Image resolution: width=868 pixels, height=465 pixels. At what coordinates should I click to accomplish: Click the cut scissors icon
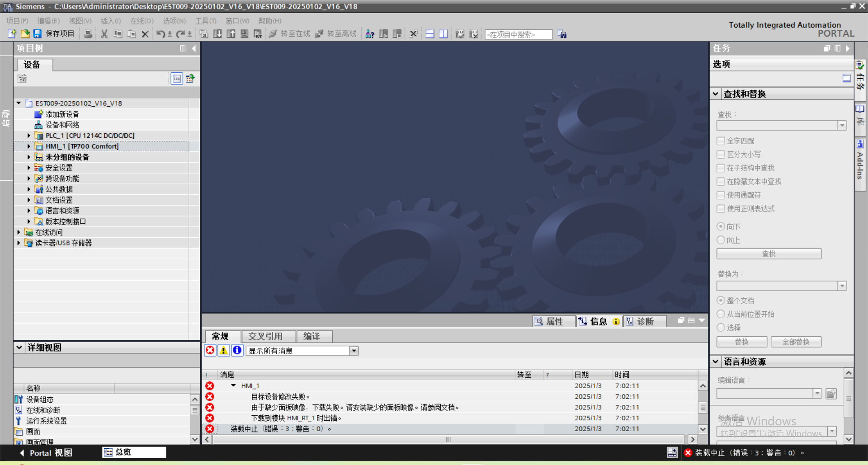coord(104,34)
